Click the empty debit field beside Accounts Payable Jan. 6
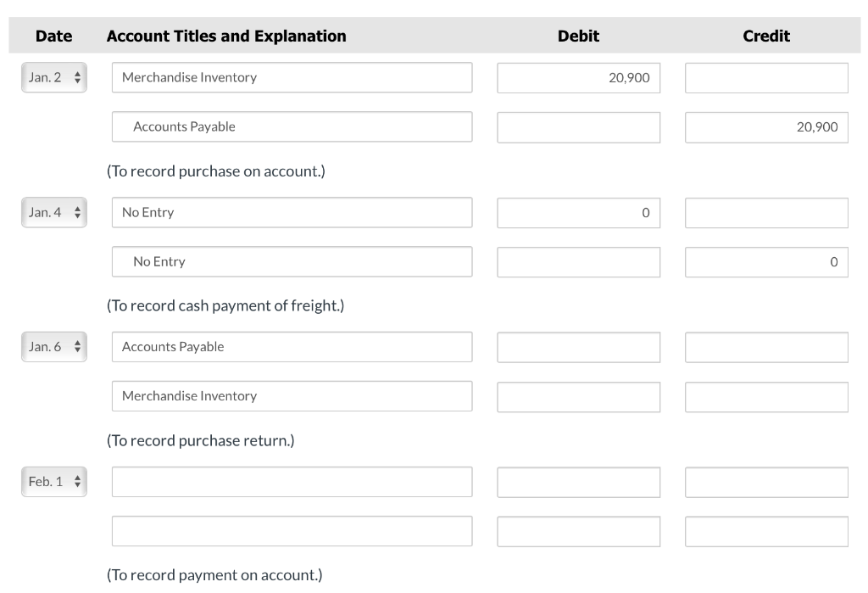This screenshot has width=868, height=593. [578, 346]
